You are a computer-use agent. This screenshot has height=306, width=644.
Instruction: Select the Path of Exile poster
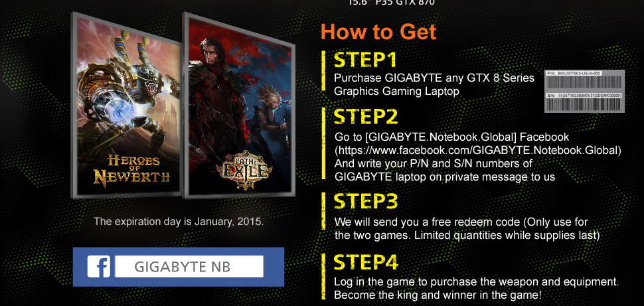(x=239, y=106)
